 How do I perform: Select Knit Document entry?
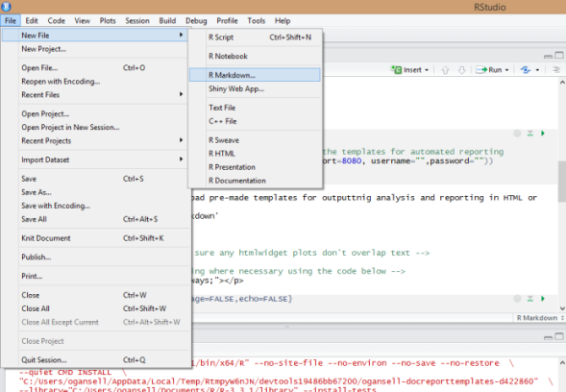(x=94, y=238)
